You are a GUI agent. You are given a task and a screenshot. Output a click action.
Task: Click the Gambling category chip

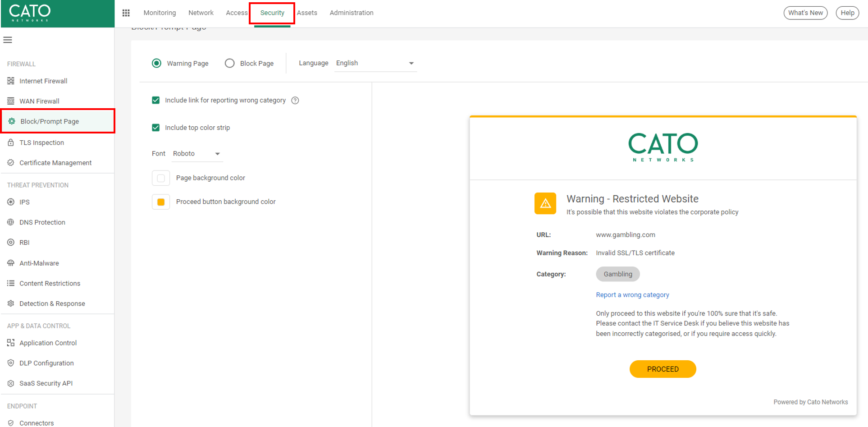[618, 274]
